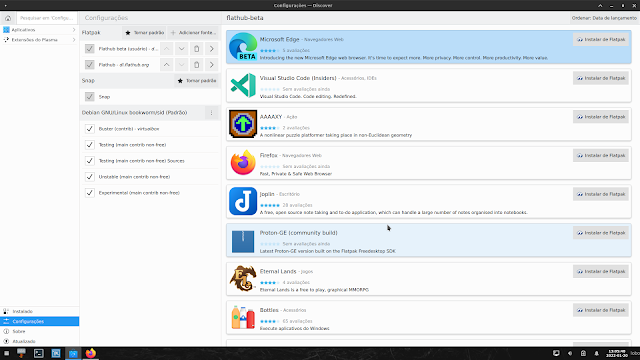Install Firefox from Flatpak
Viewport: 640px width, 360px height.
click(x=601, y=156)
